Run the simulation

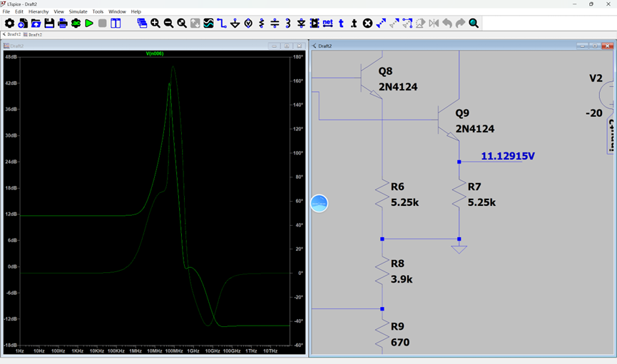[89, 24]
